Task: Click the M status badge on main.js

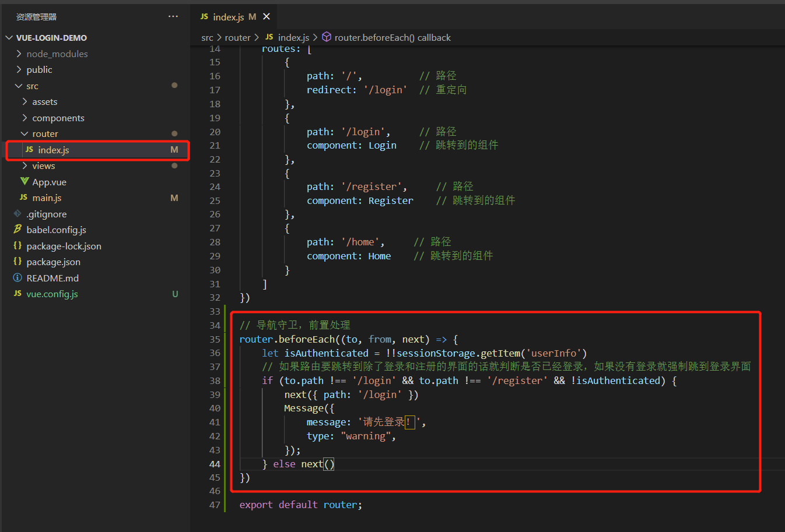Action: tap(174, 198)
